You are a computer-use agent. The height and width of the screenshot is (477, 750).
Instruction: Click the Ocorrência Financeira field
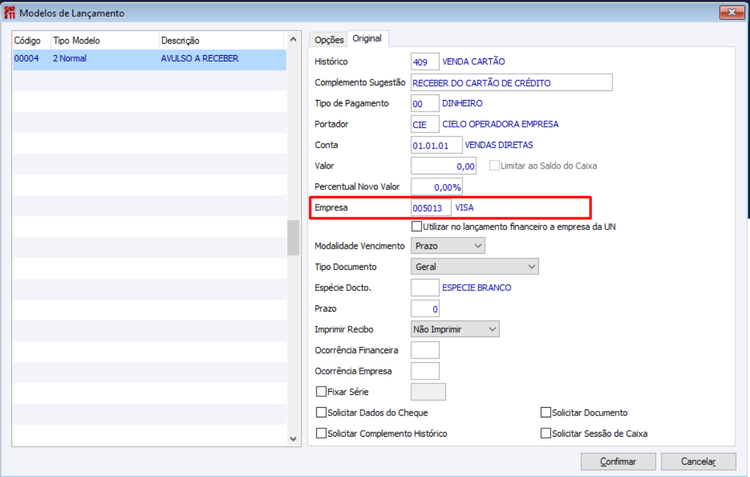click(x=425, y=350)
